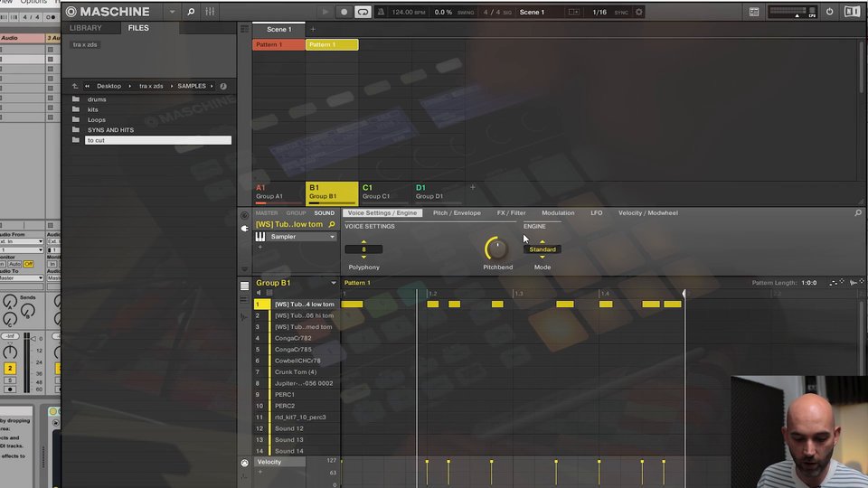The width and height of the screenshot is (868, 488).
Task: Select the Desktop breadcrumb
Action: pos(109,86)
